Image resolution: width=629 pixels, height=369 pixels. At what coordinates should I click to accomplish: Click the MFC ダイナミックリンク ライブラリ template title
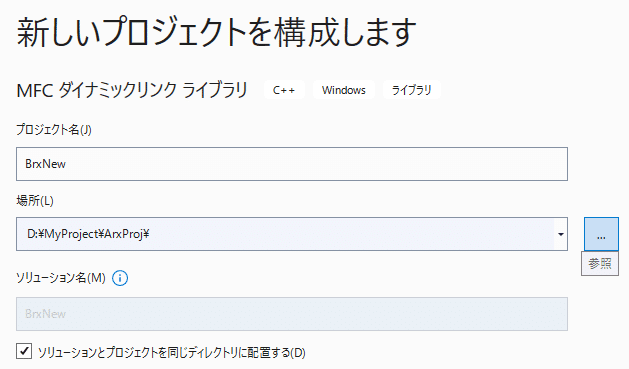[132, 90]
